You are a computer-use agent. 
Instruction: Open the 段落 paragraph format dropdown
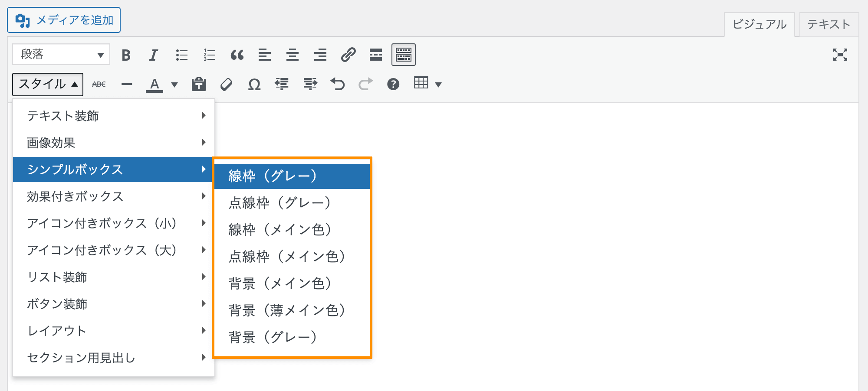click(61, 55)
